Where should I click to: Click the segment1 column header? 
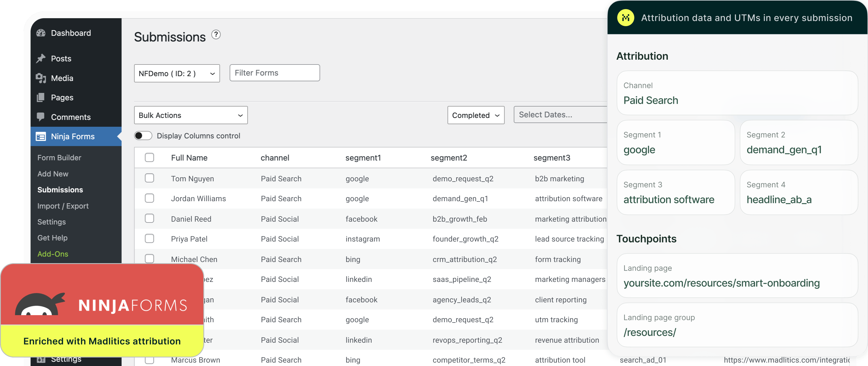click(x=363, y=158)
